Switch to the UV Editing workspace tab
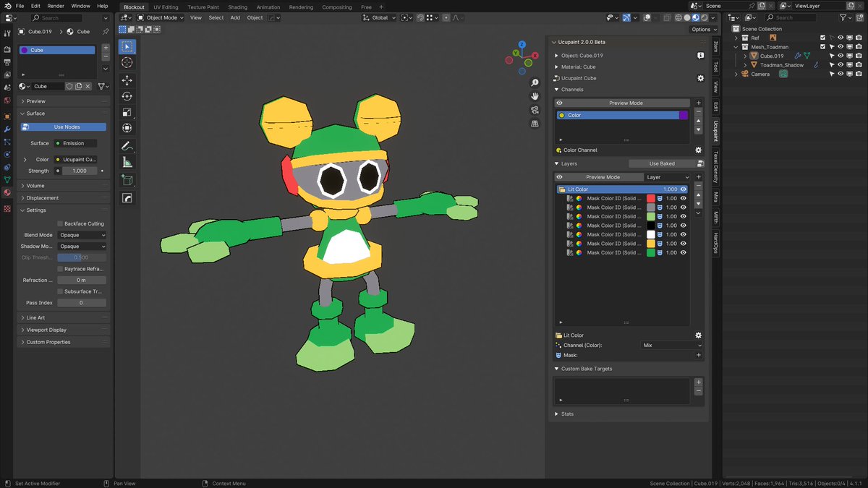The width and height of the screenshot is (868, 488). click(x=166, y=7)
